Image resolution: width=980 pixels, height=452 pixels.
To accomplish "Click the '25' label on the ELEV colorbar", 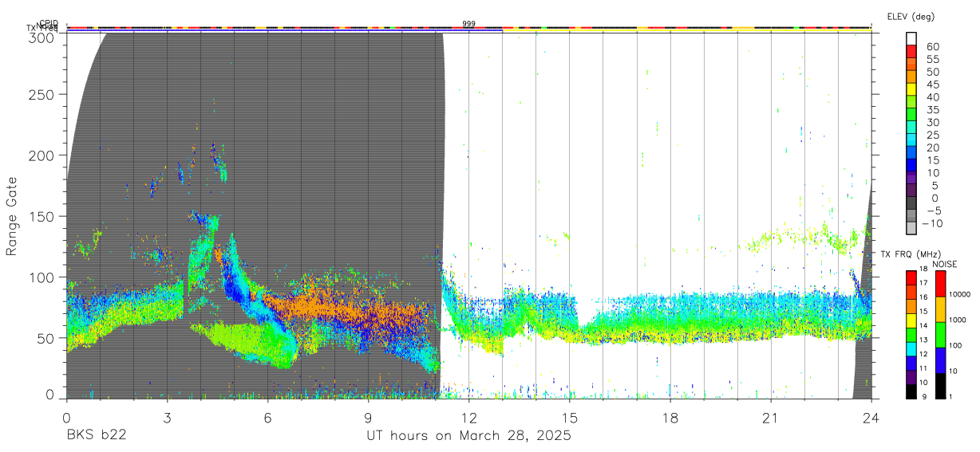I will point(934,135).
